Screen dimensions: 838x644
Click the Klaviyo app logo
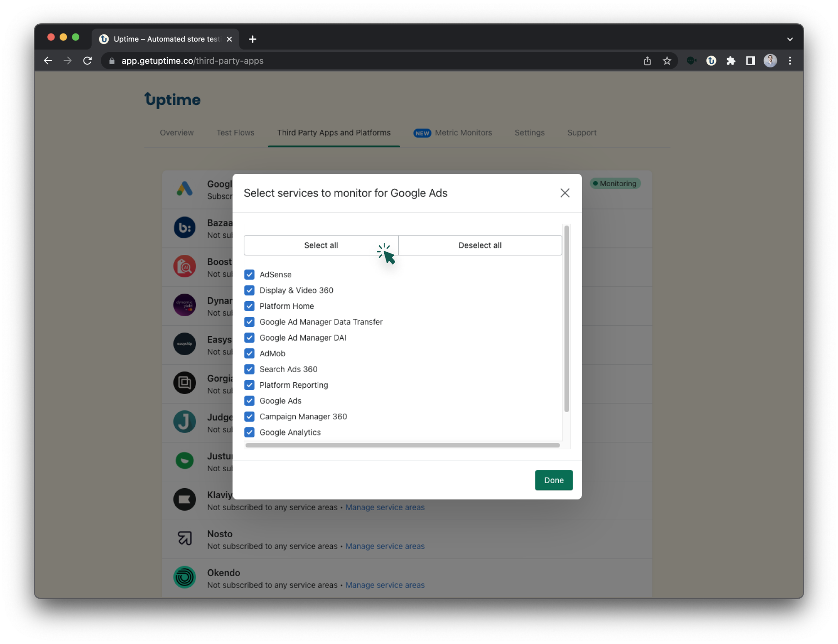tap(185, 500)
